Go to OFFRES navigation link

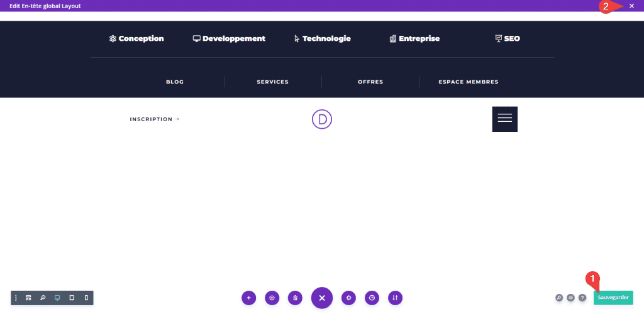coord(370,82)
